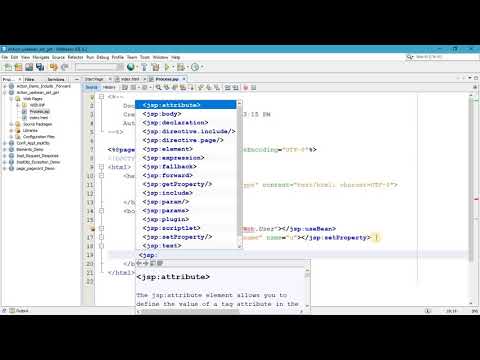480x360 pixels.
Task: Collapse the Web Pages folder node
Action: pyautogui.click(x=11, y=99)
